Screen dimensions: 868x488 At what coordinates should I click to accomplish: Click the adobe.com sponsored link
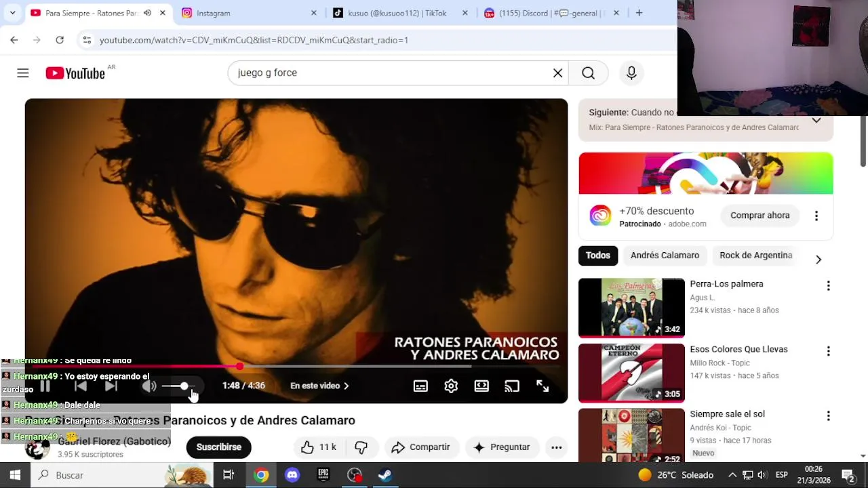pos(687,224)
